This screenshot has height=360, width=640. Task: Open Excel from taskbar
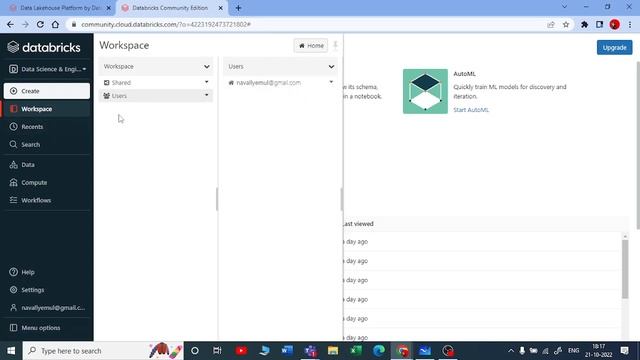coord(356,351)
